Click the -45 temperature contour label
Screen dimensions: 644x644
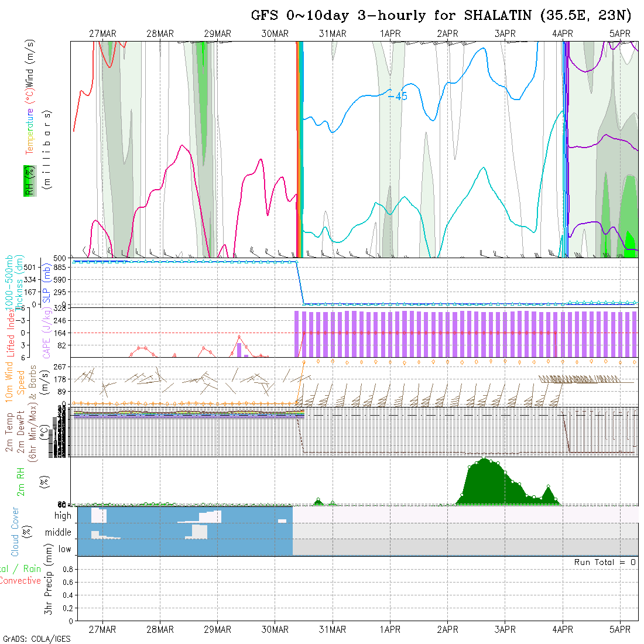(398, 97)
